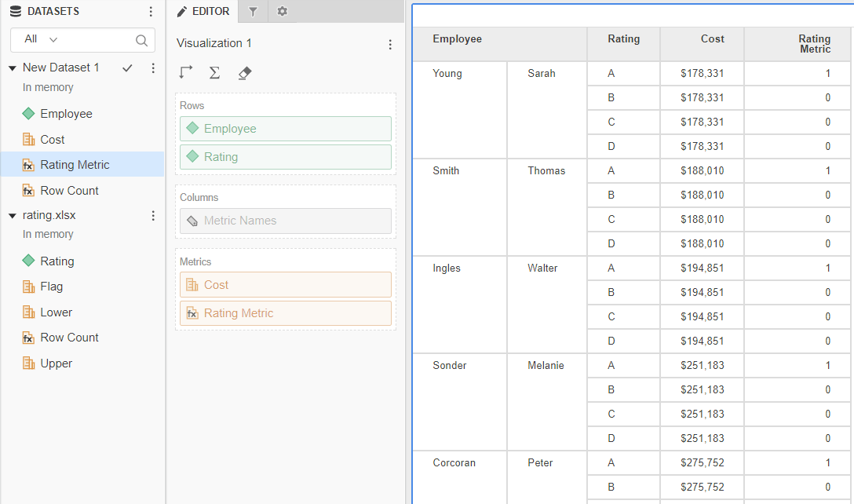This screenshot has height=504, width=854.
Task: Click the Cost chip in Metrics
Action: (286, 285)
